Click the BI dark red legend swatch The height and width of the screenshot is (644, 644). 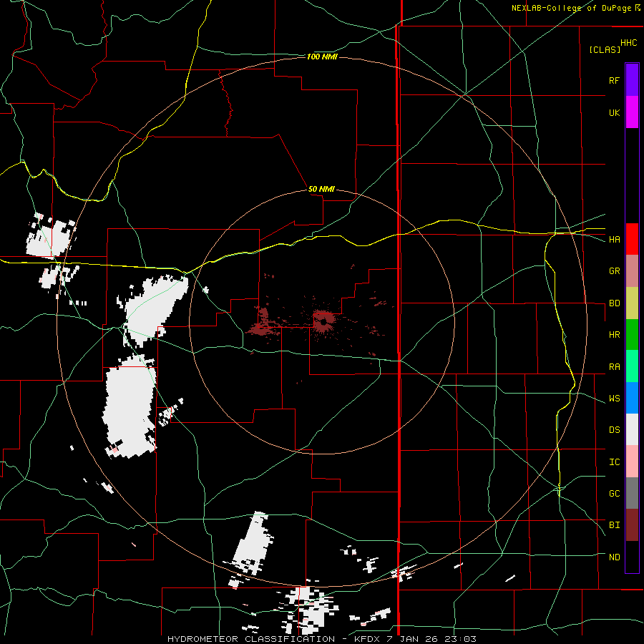(632, 525)
